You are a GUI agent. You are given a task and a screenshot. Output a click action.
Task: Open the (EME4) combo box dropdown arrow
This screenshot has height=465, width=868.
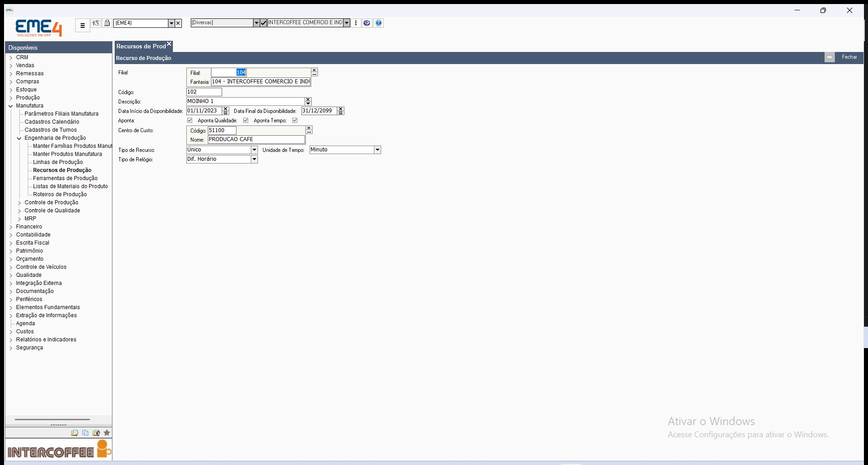pos(171,23)
